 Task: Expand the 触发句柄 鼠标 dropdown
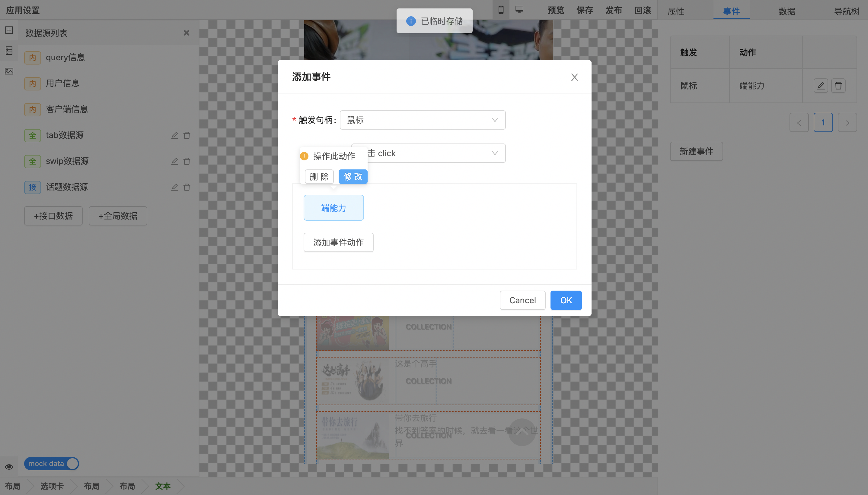(x=422, y=120)
